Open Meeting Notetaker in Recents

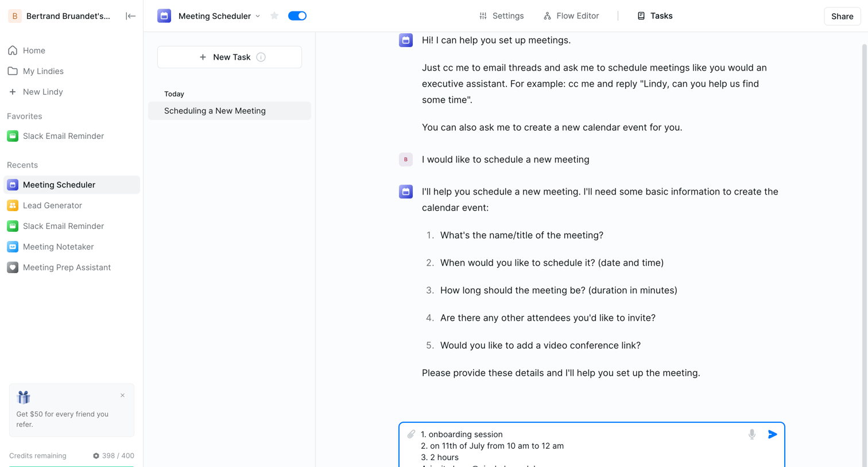(x=72, y=247)
